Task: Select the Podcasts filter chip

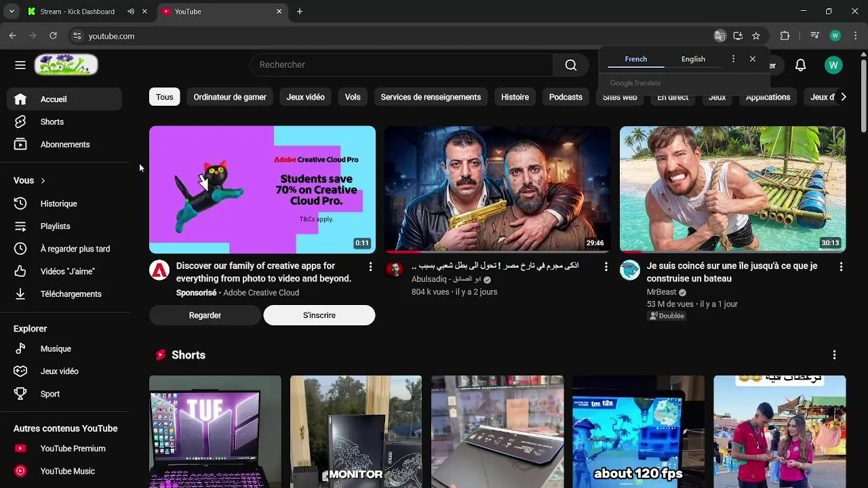Action: [566, 97]
